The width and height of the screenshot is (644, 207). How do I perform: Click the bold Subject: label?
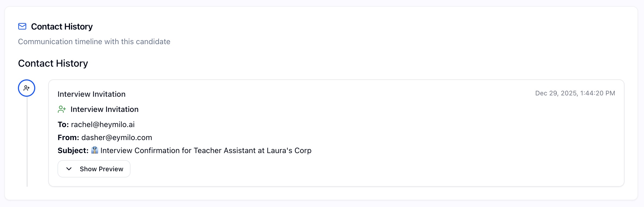pyautogui.click(x=73, y=150)
